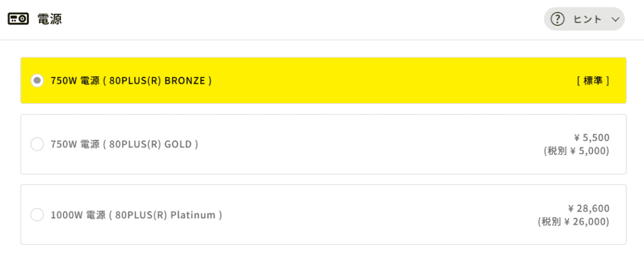Click the [ 標準 ] tag
The width and height of the screenshot is (644, 258).
[x=592, y=81]
